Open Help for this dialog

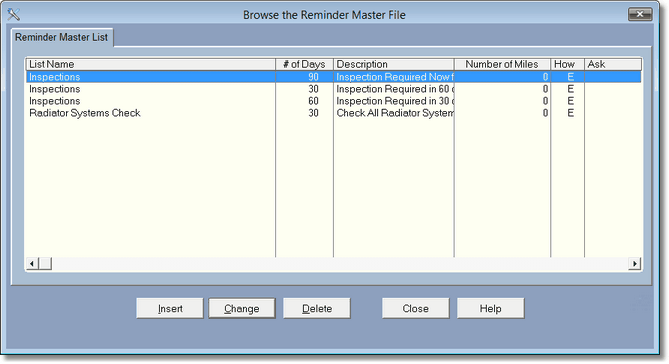tap(490, 308)
